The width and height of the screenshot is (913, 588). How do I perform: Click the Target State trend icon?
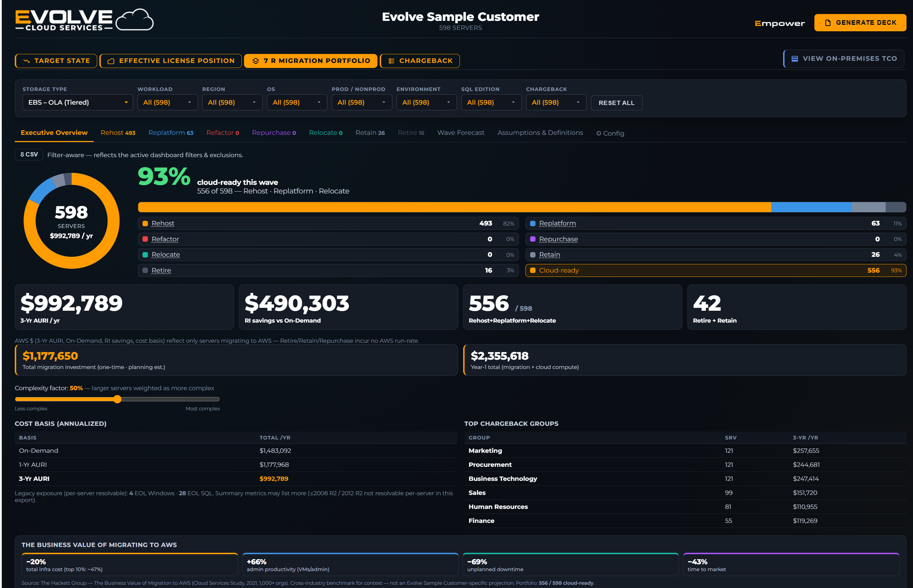click(26, 61)
